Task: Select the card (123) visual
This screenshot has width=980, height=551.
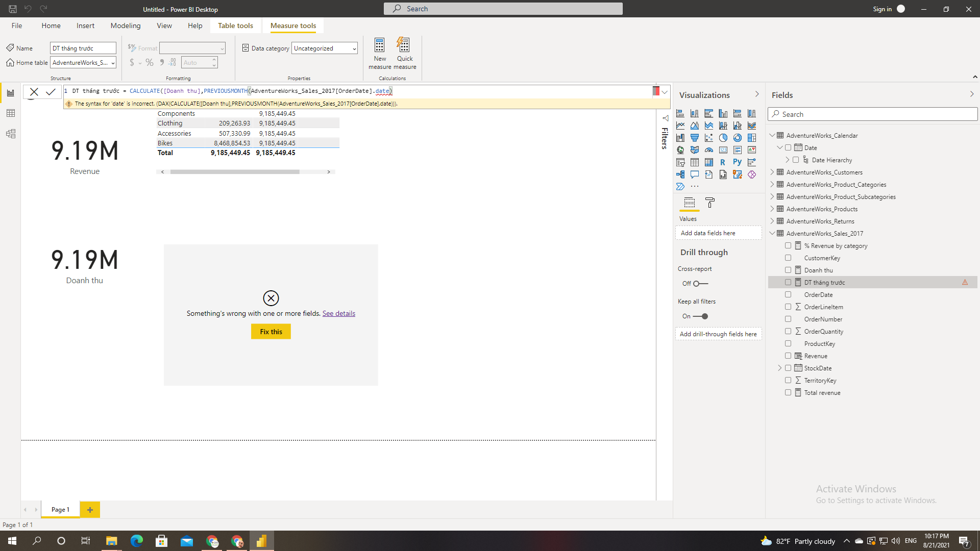Action: tap(723, 150)
